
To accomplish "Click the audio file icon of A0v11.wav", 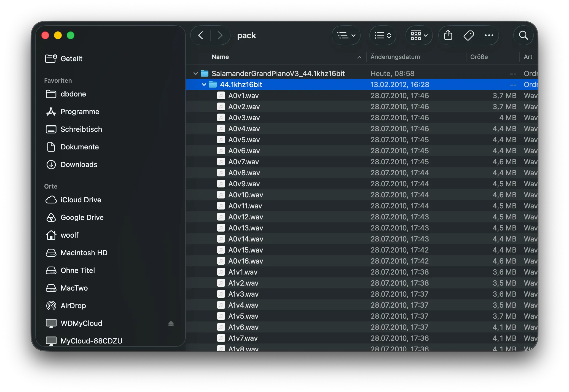I will pos(221,206).
